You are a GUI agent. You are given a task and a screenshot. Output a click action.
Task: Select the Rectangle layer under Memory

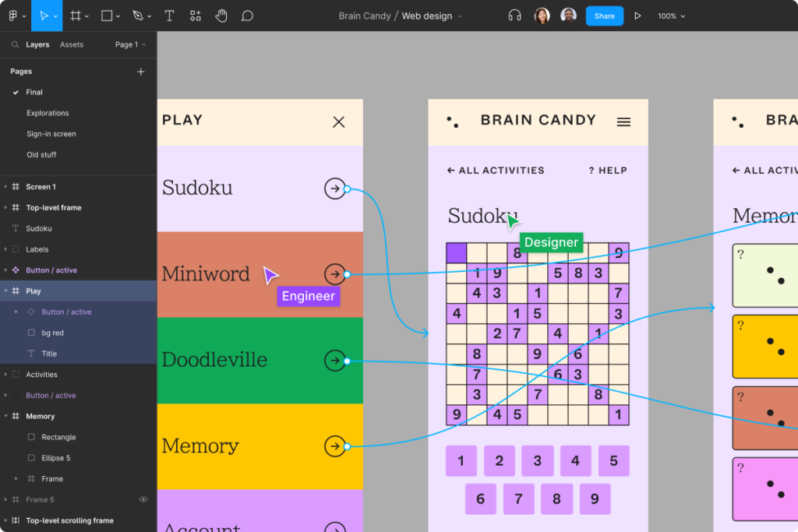coord(79,437)
